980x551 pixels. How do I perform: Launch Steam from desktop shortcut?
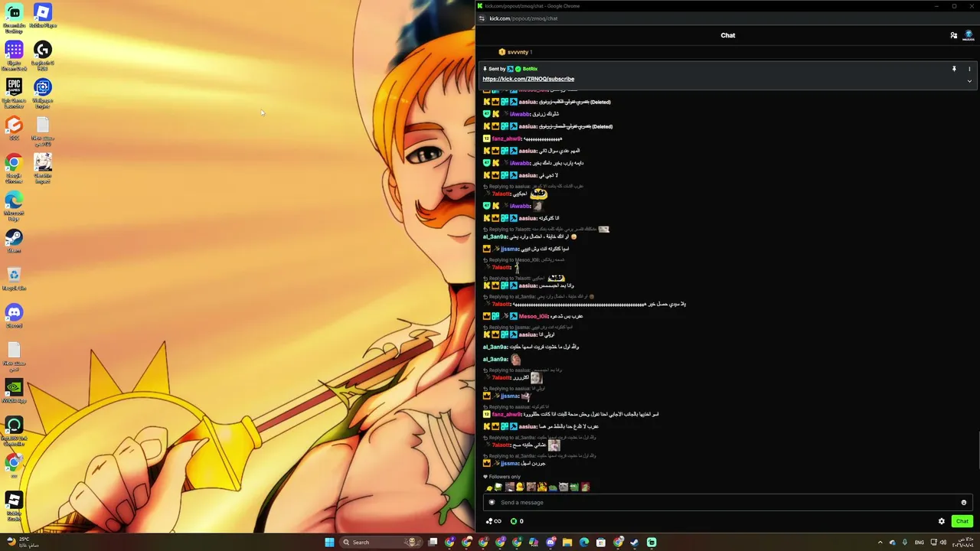coord(14,241)
